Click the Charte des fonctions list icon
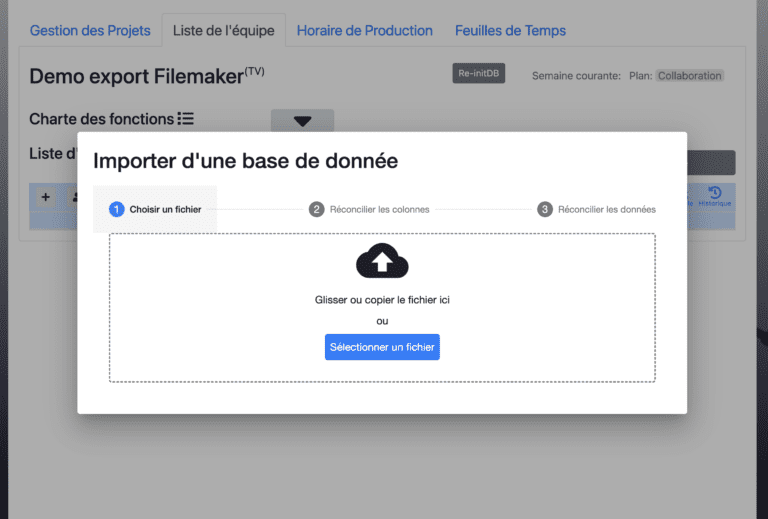The height and width of the screenshot is (519, 768). click(x=186, y=119)
